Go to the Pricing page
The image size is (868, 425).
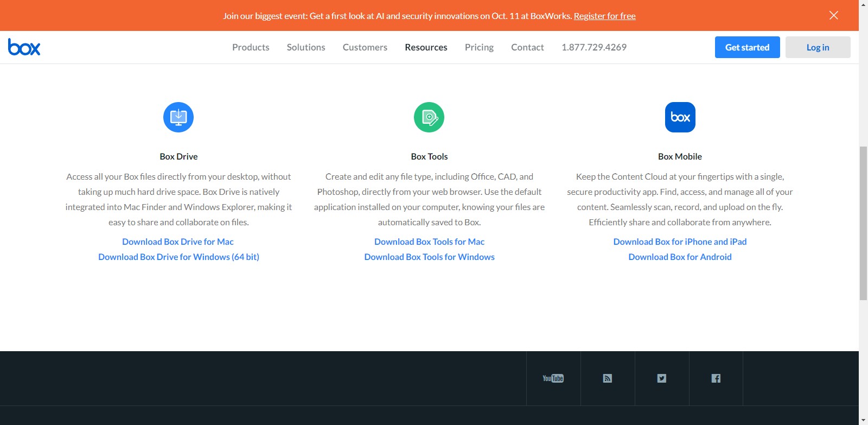(x=479, y=47)
